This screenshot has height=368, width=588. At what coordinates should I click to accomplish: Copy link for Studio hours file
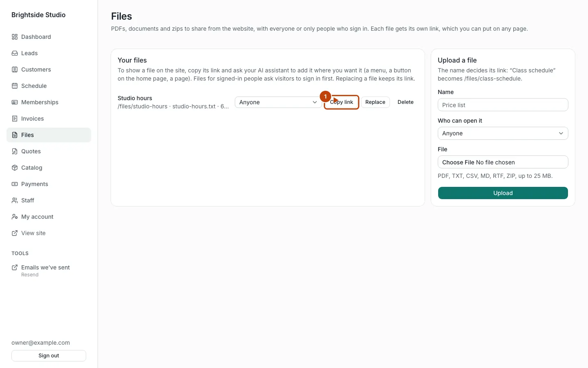(x=341, y=102)
